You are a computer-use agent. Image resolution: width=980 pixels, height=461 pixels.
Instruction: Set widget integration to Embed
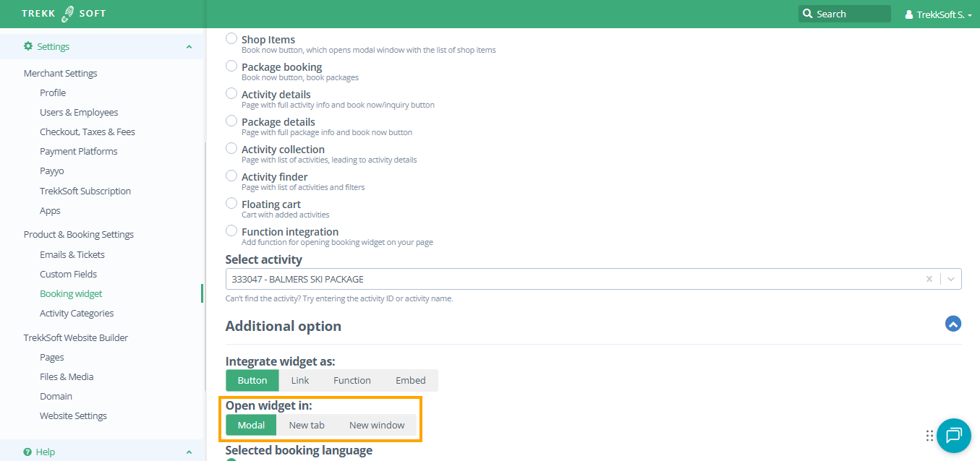tap(410, 381)
